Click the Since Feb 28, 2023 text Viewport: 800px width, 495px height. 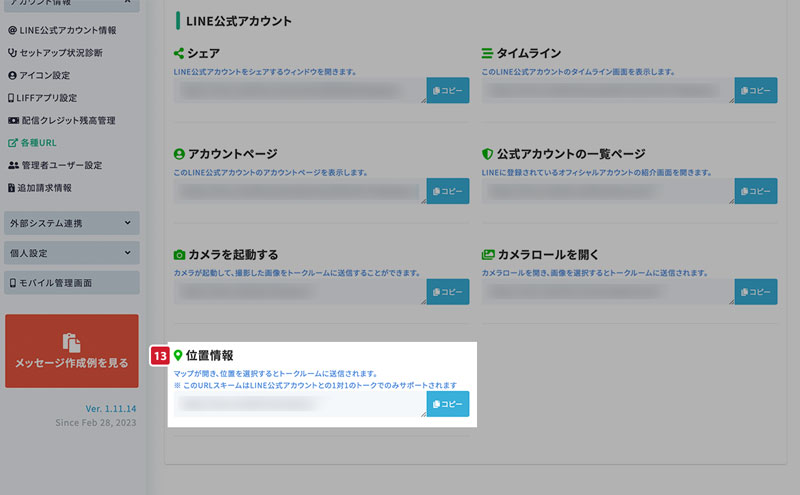coord(96,423)
